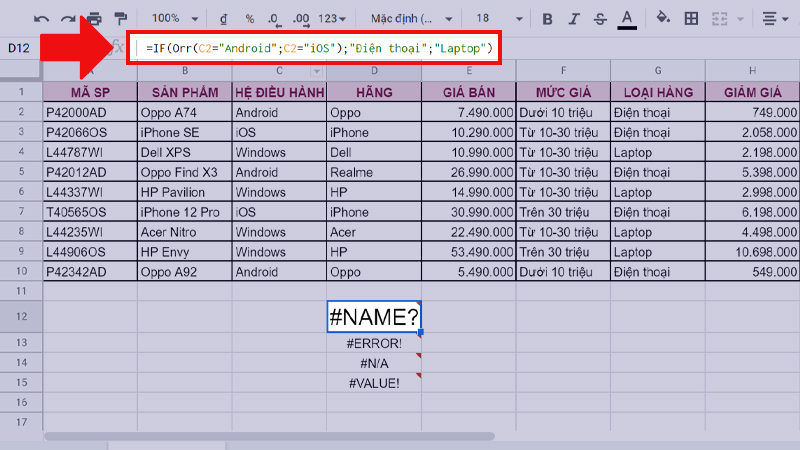Image resolution: width=800 pixels, height=450 pixels.
Task: Open the 123 number format dropdown
Action: [332, 19]
